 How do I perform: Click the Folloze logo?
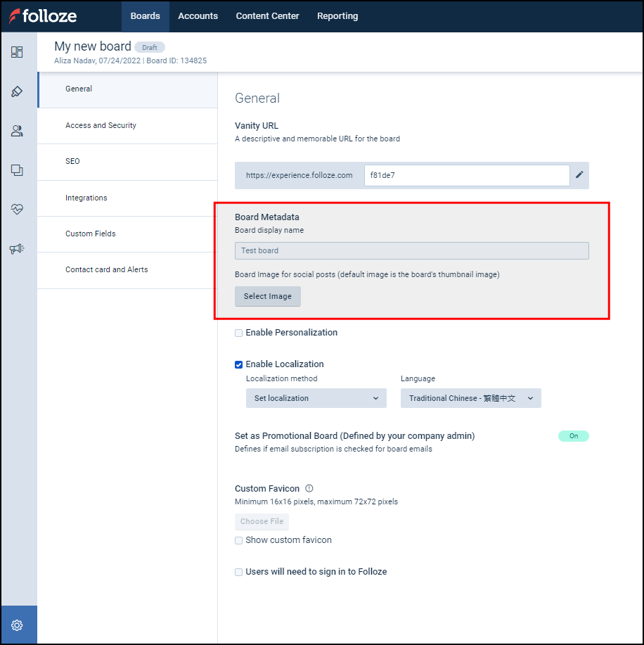click(44, 16)
